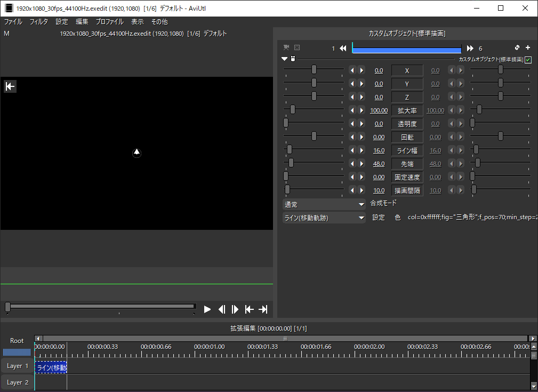Image resolution: width=538 pixels, height=392 pixels.
Task: Step forward one frame in playback controls
Action: click(x=235, y=309)
